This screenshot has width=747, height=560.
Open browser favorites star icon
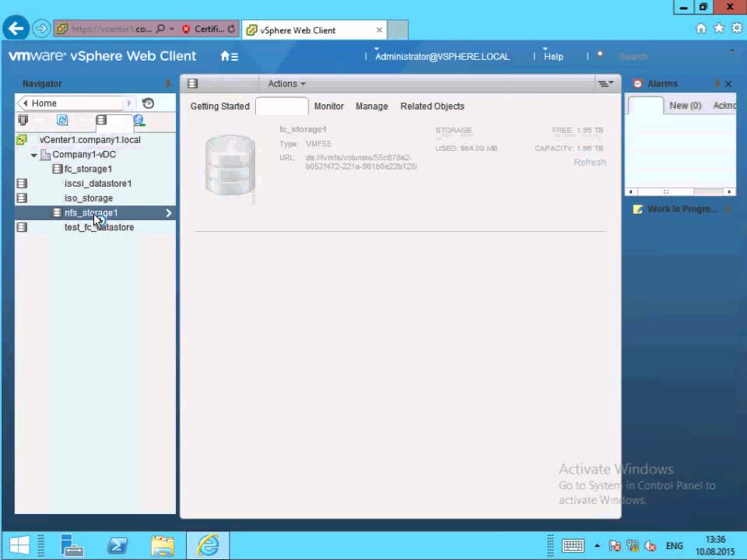[x=719, y=28]
